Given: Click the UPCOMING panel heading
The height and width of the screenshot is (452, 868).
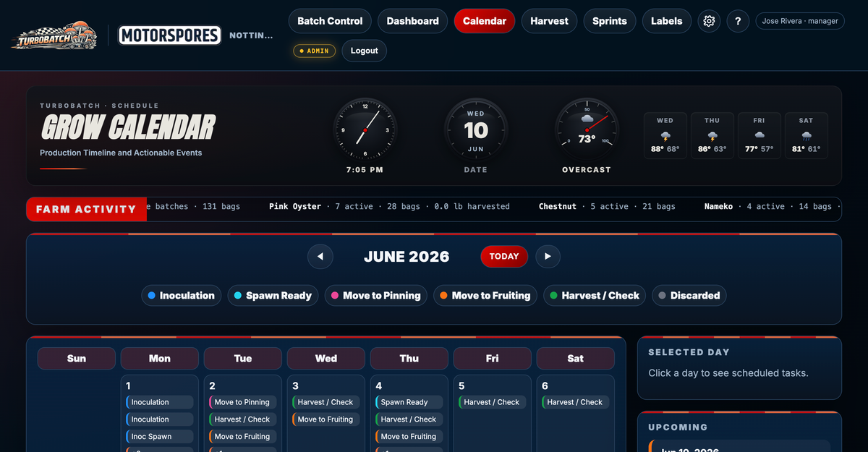Looking at the screenshot, I should coord(678,427).
